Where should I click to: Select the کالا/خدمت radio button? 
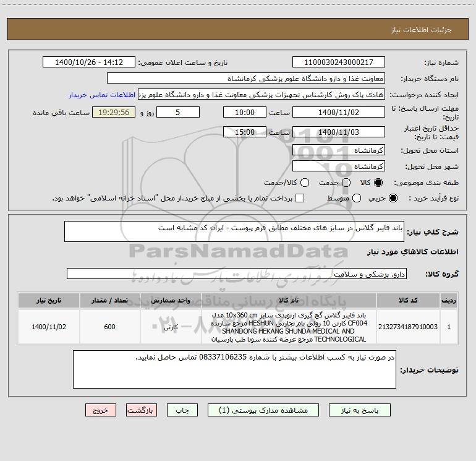305,183
